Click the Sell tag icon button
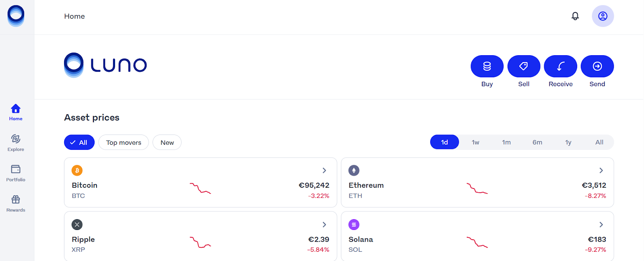The width and height of the screenshot is (644, 261). [524, 66]
